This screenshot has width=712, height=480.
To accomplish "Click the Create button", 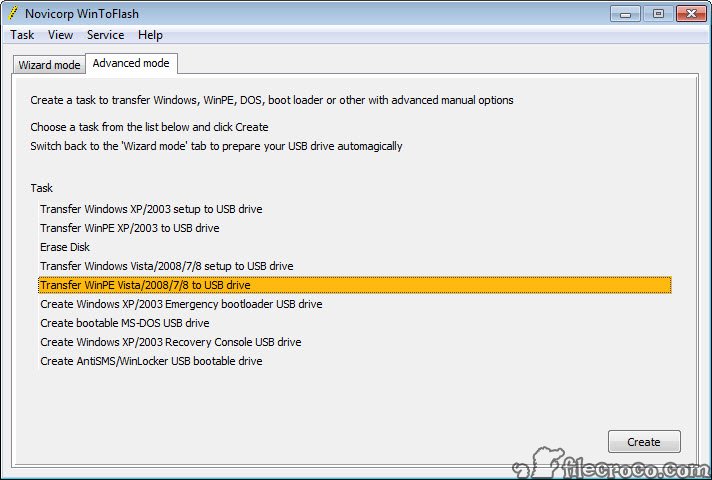I will 644,442.
